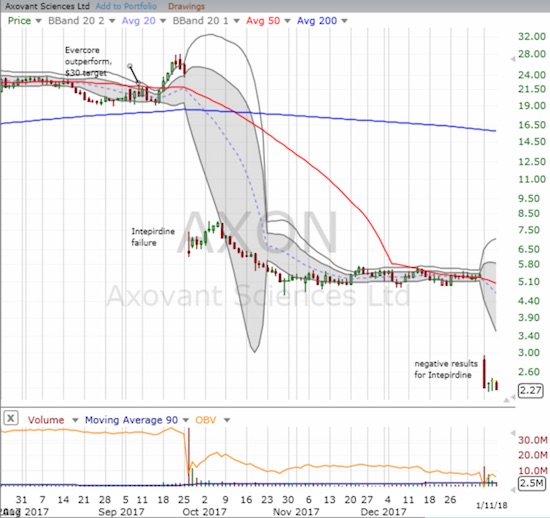Click the triangle marker beside 28.00
This screenshot has width=550, height=518.
513,59
